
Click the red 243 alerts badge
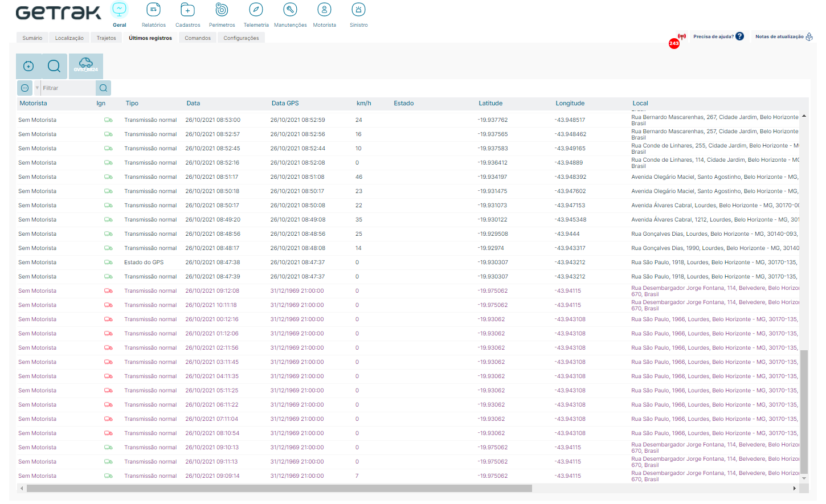[x=674, y=43]
